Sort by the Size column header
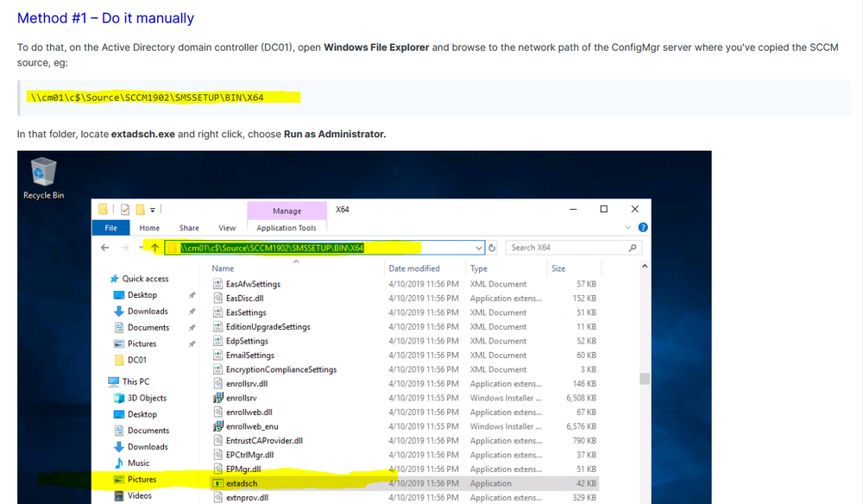Image resolution: width=863 pixels, height=504 pixels. click(558, 268)
